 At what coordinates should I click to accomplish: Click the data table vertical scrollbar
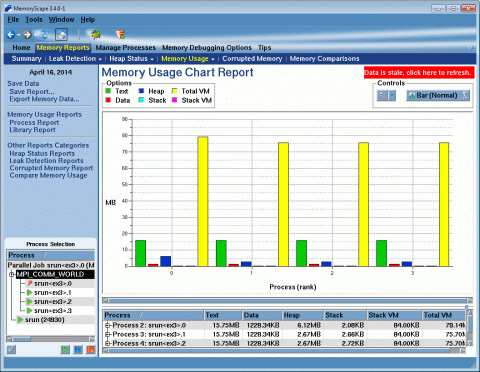point(470,328)
